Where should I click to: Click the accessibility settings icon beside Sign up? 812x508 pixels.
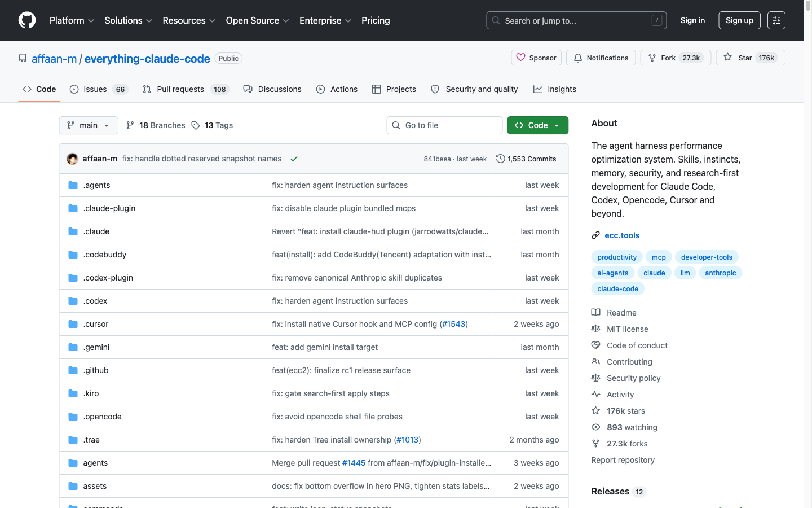coord(776,20)
